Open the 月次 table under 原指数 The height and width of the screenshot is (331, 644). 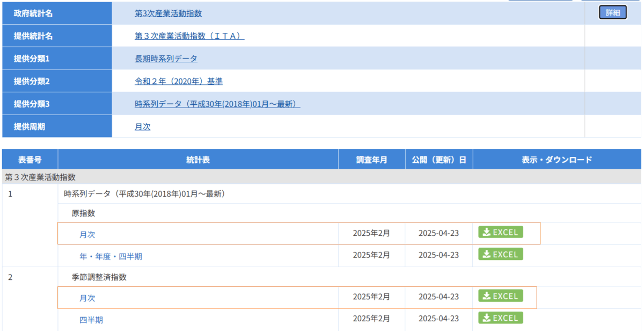click(87, 234)
